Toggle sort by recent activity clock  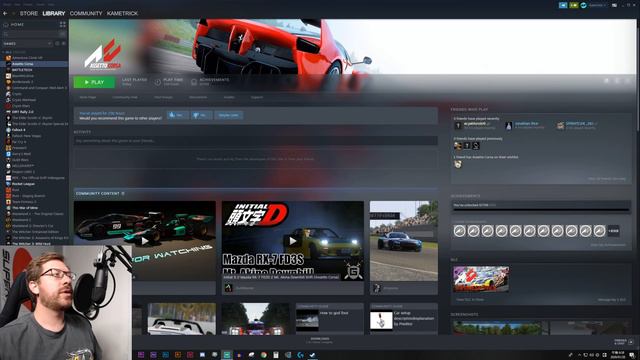(57, 43)
